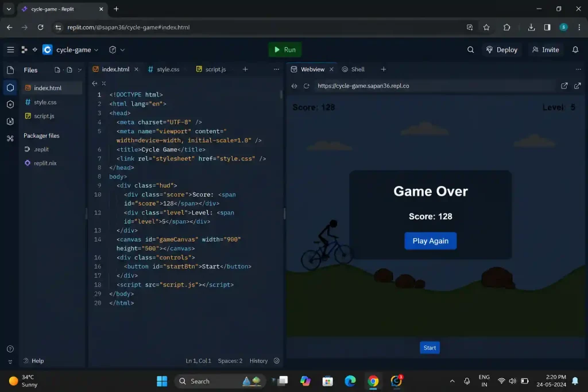588x392 pixels.
Task: Open Replit notifications bell
Action: 575,49
